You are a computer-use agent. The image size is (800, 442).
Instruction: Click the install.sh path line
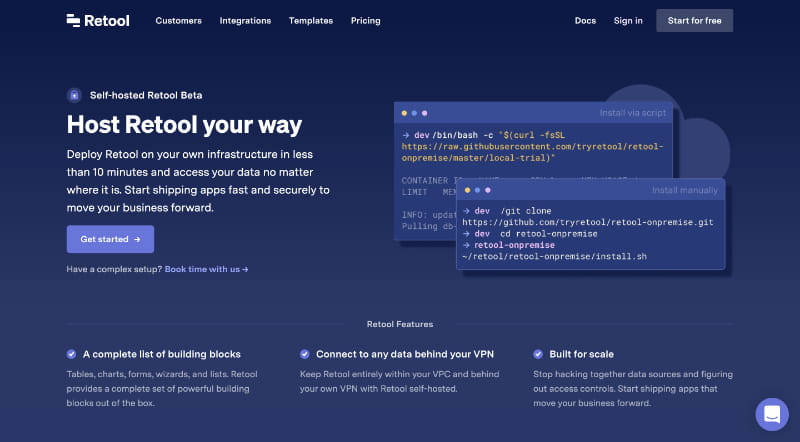pos(554,256)
